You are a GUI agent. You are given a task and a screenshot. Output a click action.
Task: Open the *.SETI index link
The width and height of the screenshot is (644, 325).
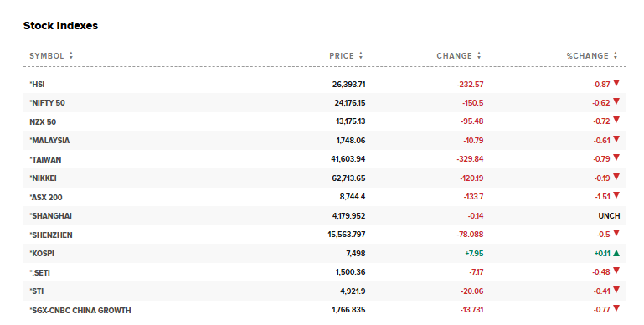point(40,272)
